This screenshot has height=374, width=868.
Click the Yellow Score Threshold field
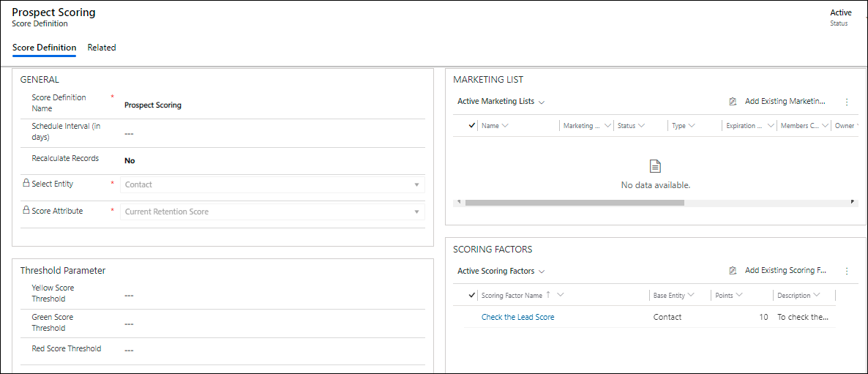[271, 296]
